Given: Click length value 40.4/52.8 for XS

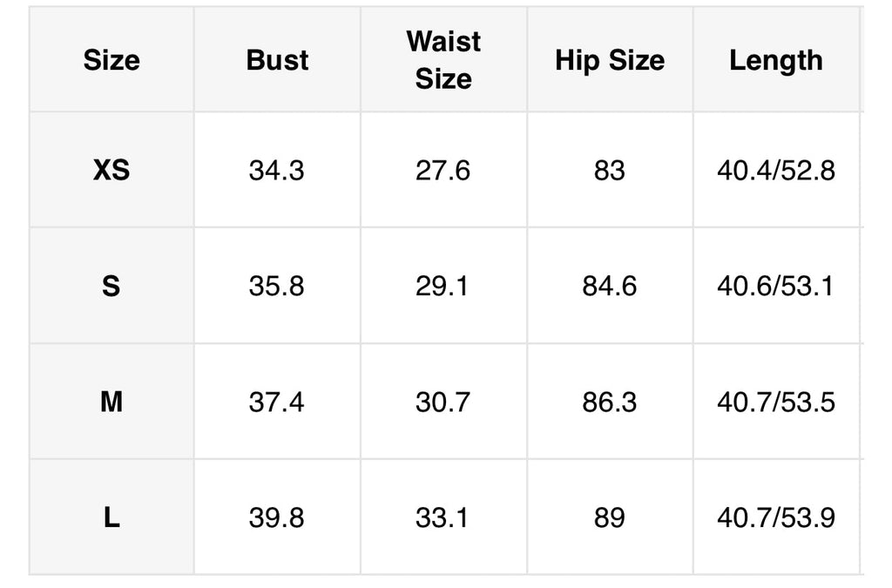Looking at the screenshot, I should (776, 170).
